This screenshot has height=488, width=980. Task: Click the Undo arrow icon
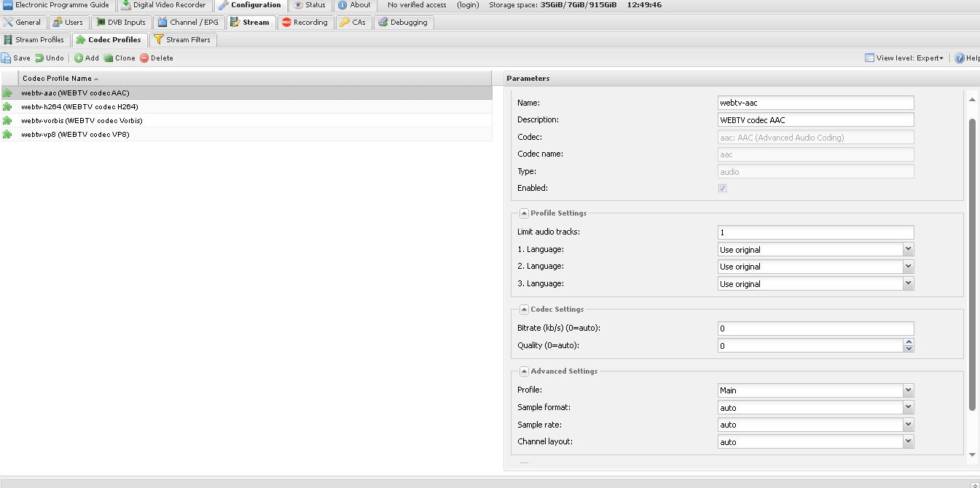click(40, 58)
